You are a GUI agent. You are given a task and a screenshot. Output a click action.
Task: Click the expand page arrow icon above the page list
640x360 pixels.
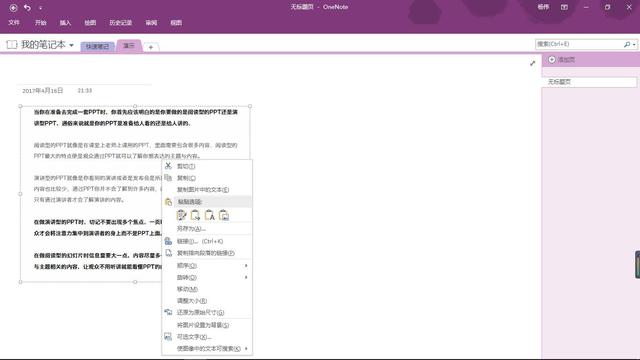point(532,63)
